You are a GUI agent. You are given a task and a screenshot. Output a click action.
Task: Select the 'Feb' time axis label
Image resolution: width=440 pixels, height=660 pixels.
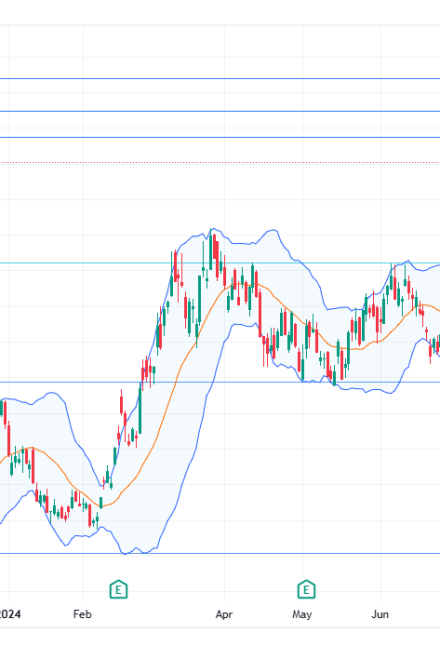(82, 614)
